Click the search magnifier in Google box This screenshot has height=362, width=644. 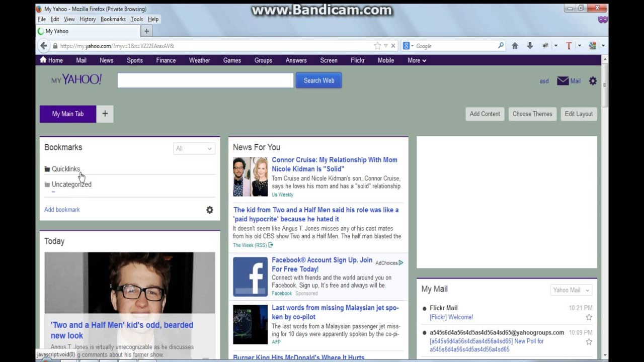point(501,46)
